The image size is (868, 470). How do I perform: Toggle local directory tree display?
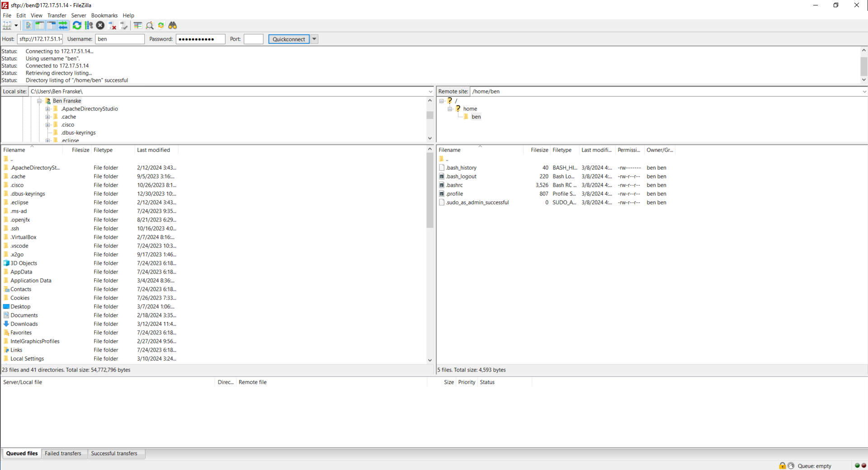point(40,26)
